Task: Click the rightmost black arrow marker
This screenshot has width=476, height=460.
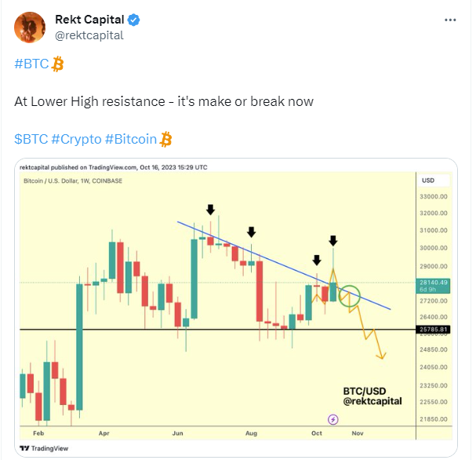Action: (333, 240)
